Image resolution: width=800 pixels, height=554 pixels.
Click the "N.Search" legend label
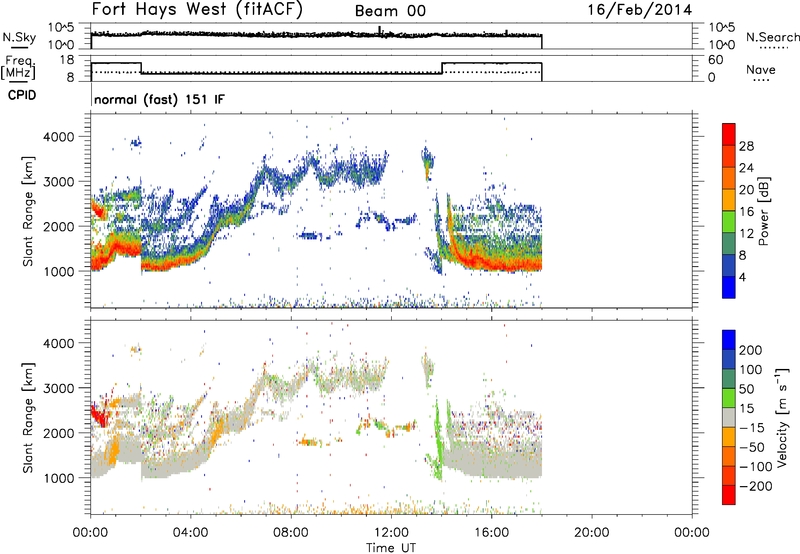[x=773, y=37]
